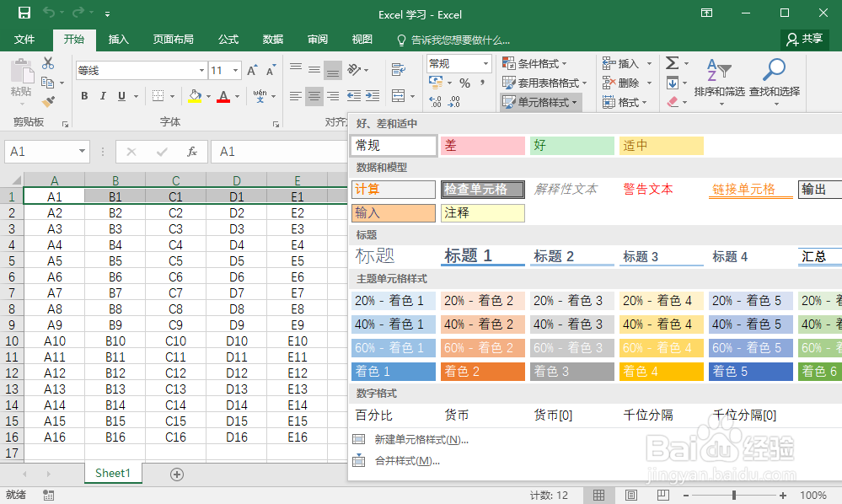This screenshot has width=842, height=504.
Task: Click the increase decimal icon
Action: click(436, 101)
